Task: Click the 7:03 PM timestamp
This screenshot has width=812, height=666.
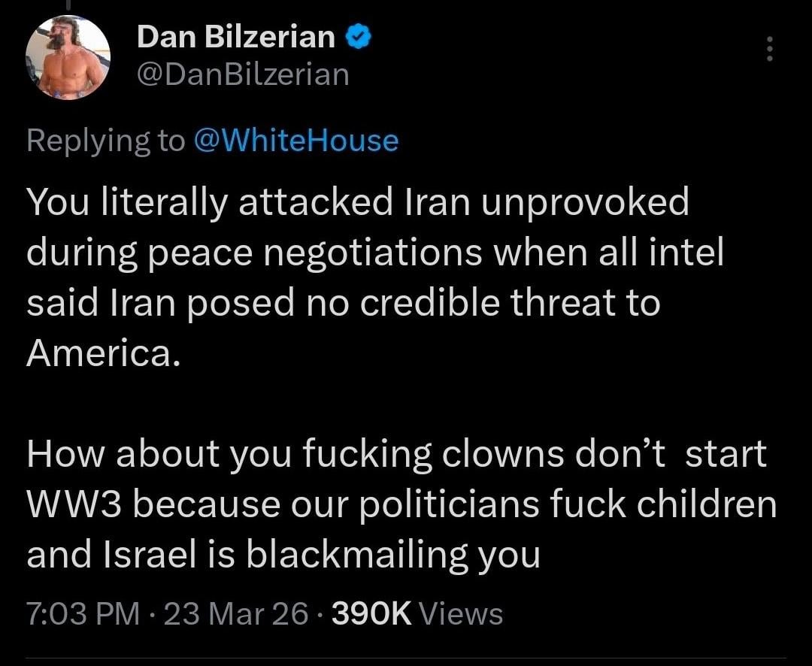Action: pos(83,613)
